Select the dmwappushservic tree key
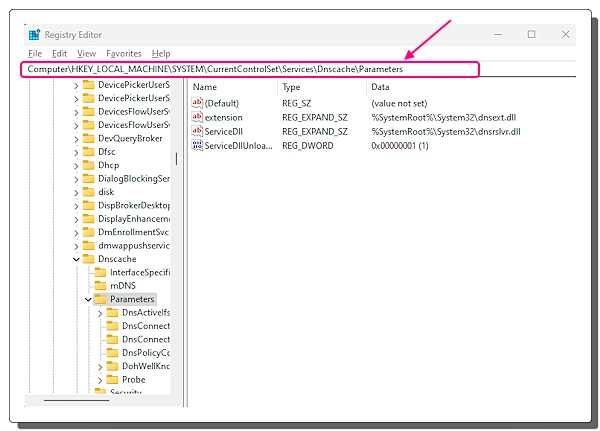The width and height of the screenshot is (600, 431). tap(134, 246)
